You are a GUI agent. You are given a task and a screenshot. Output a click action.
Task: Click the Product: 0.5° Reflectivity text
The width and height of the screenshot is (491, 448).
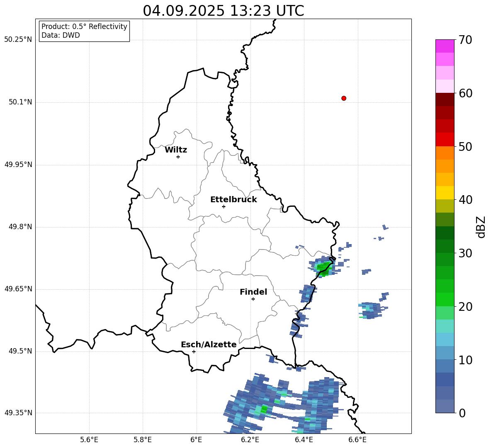[x=84, y=27]
